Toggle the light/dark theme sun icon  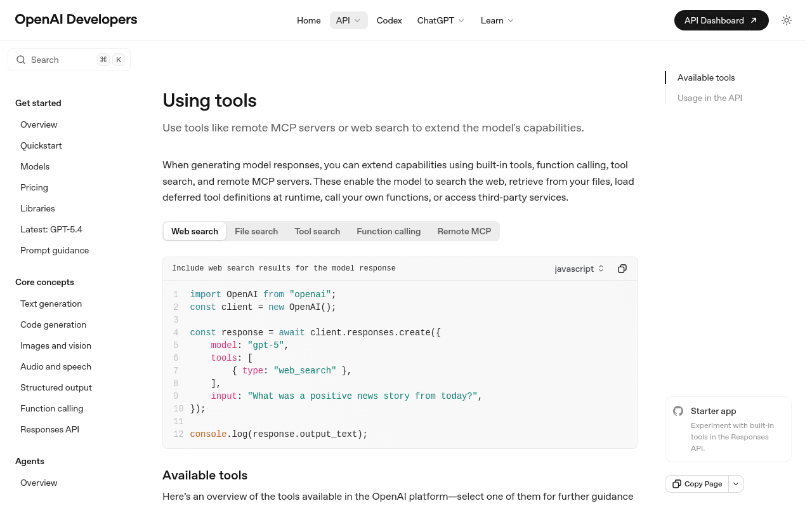(x=787, y=20)
